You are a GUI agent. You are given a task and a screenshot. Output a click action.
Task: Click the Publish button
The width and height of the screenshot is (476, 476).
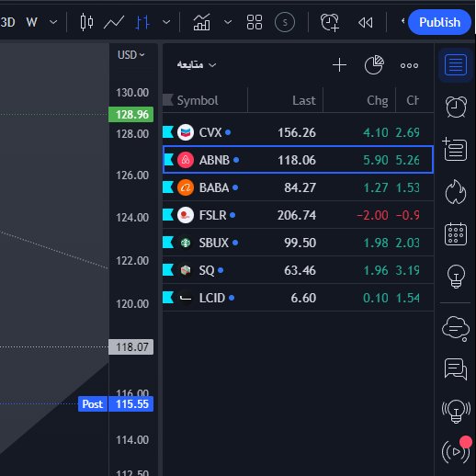[439, 22]
